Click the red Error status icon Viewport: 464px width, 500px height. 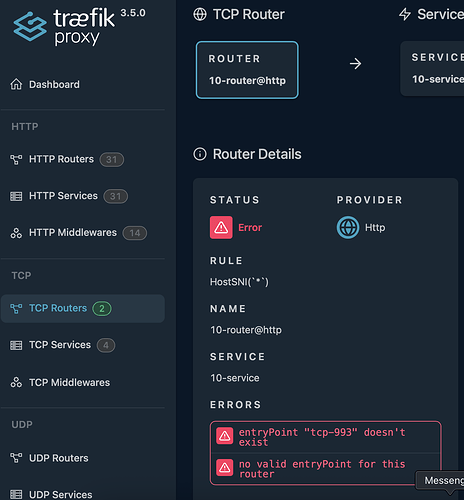point(221,227)
